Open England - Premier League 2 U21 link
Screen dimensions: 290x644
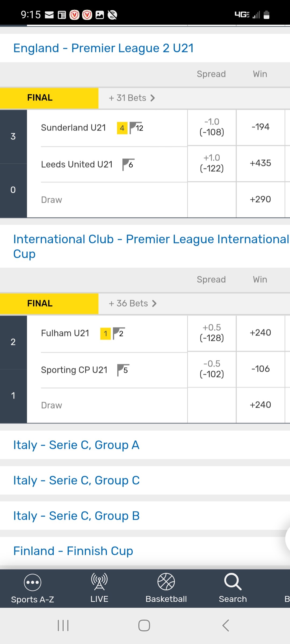pos(103,48)
